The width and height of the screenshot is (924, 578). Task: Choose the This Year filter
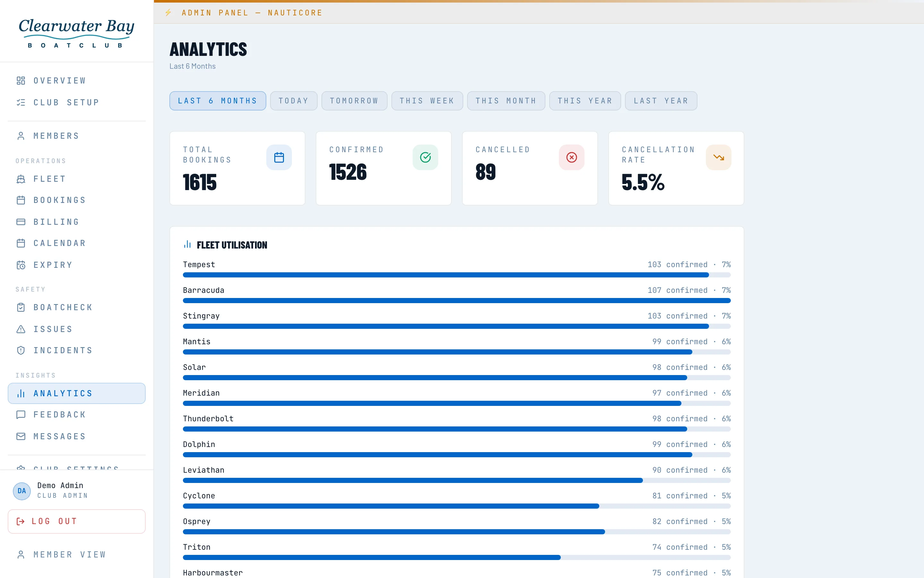(585, 101)
